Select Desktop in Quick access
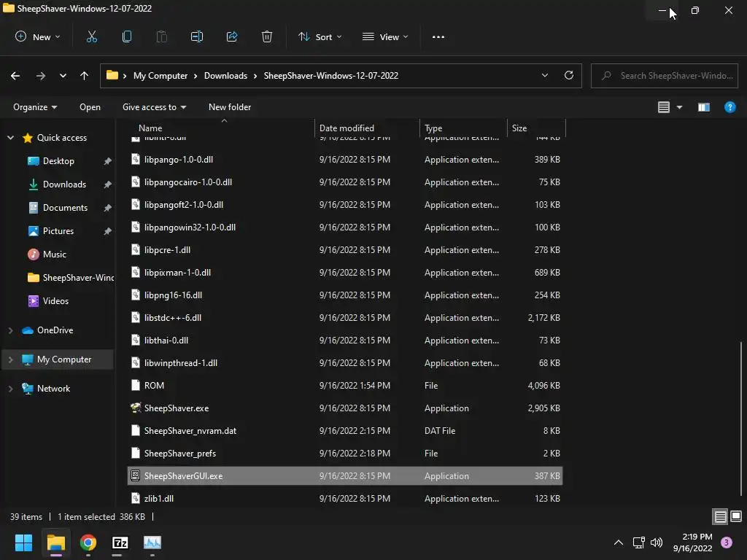 (58, 161)
